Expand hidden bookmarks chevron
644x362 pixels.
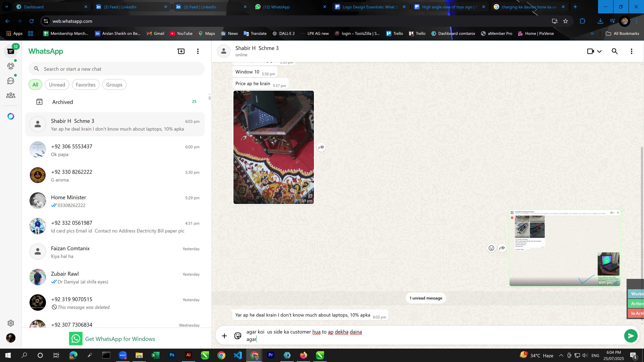coord(592,34)
